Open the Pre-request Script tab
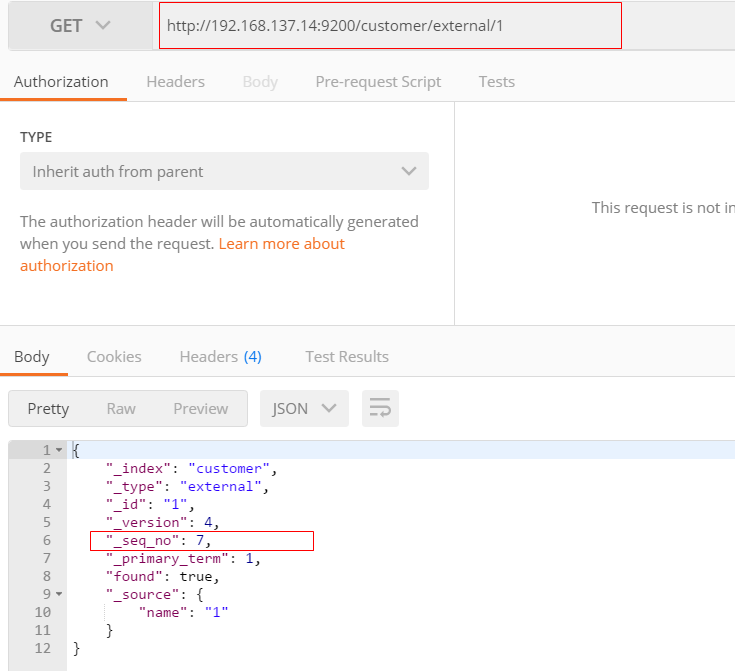This screenshot has height=671, width=735. click(378, 82)
